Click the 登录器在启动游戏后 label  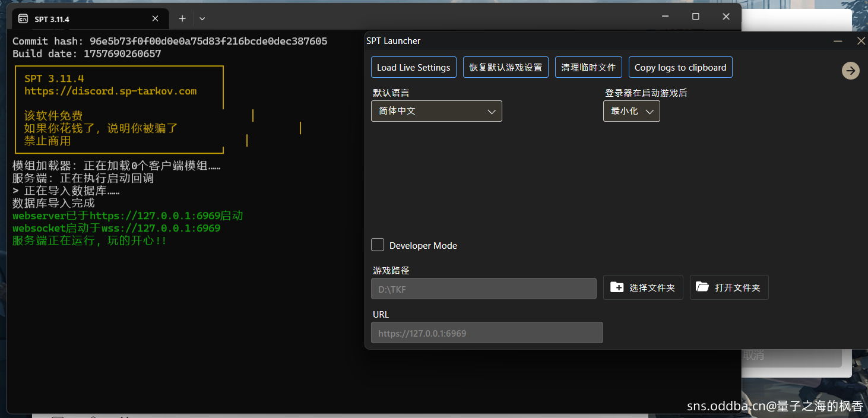[646, 93]
